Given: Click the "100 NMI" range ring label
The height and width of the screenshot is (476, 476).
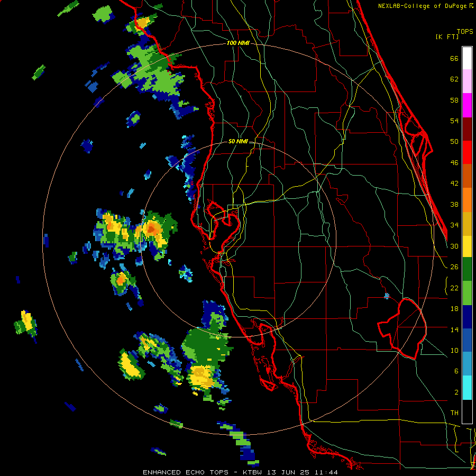Looking at the screenshot, I should (238, 43).
